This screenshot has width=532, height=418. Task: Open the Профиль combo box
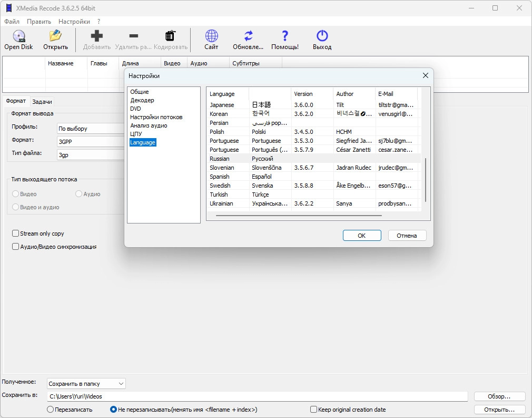click(90, 129)
